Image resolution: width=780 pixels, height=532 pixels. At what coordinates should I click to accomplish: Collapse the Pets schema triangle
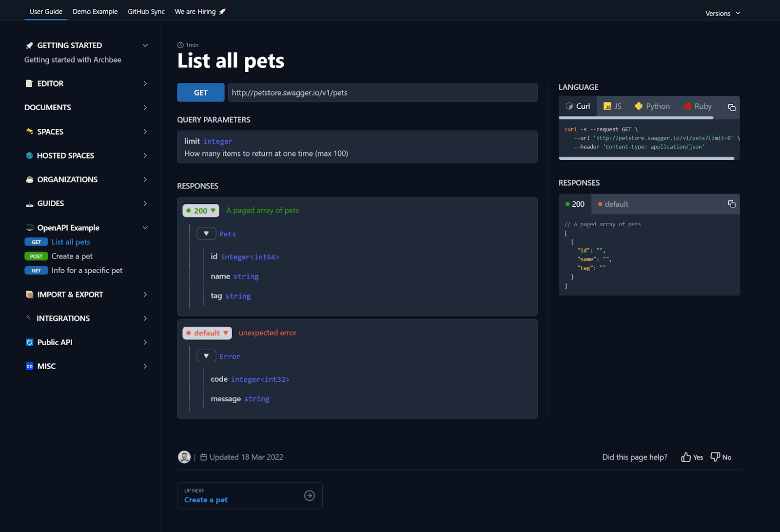pos(206,234)
